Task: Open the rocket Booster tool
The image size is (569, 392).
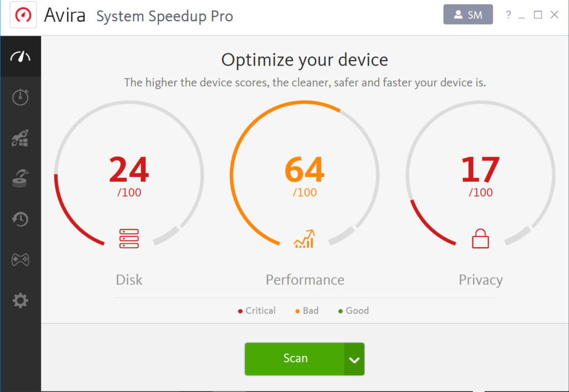Action: pyautogui.click(x=21, y=138)
